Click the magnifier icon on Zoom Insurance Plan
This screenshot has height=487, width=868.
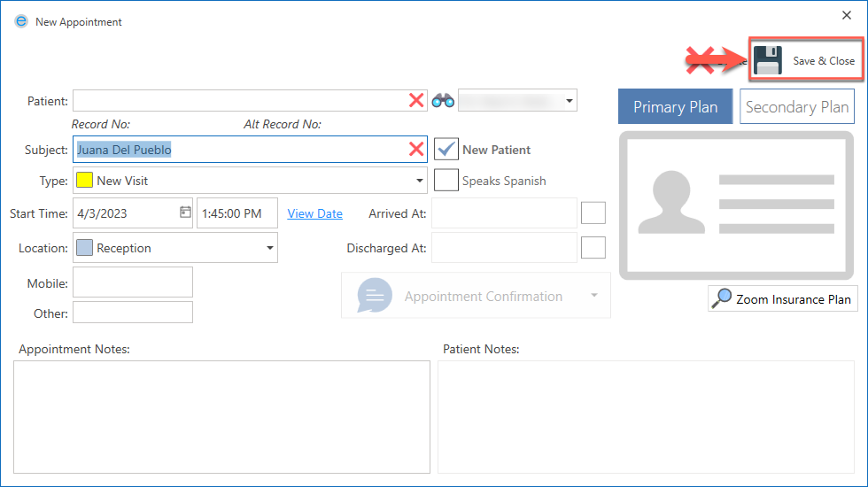(721, 298)
